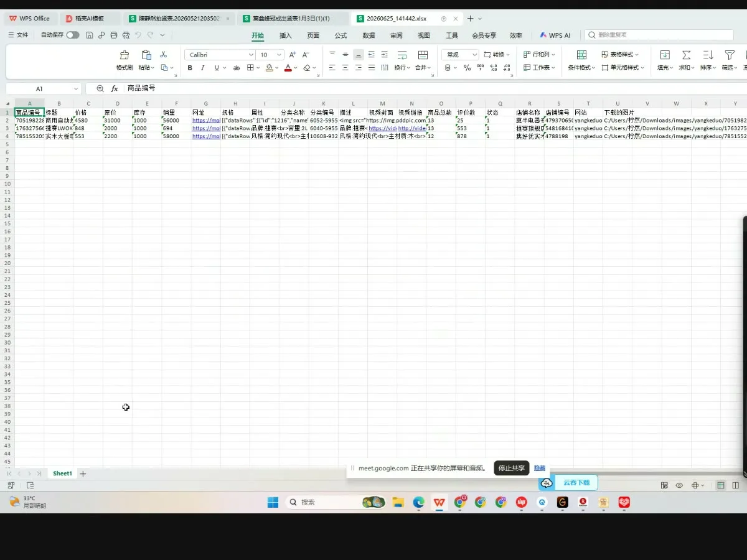747x560 pixels.
Task: Click the Wrap Text icon
Action: tap(402, 55)
